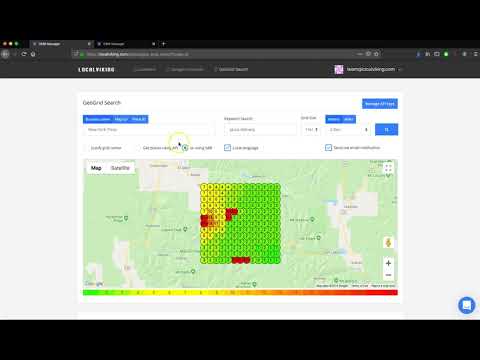The image size is (480, 360).
Task: Expand the team account dropdown menu
Action: (368, 69)
